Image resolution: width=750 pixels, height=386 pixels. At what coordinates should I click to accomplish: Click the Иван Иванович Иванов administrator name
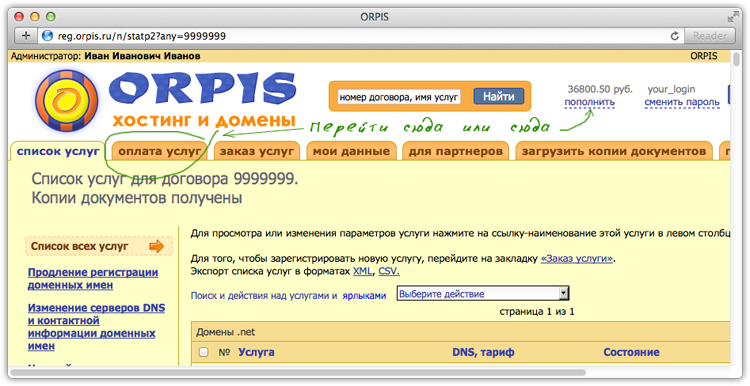coord(142,56)
